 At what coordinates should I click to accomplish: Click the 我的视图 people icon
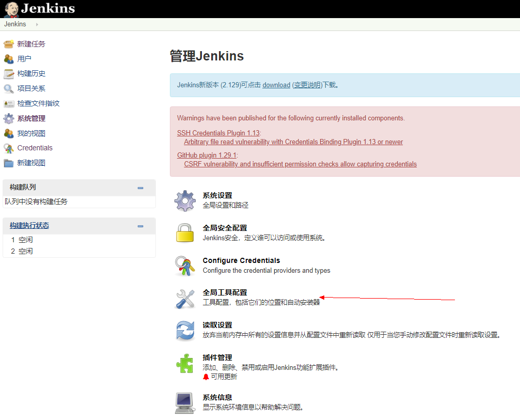[x=9, y=133]
